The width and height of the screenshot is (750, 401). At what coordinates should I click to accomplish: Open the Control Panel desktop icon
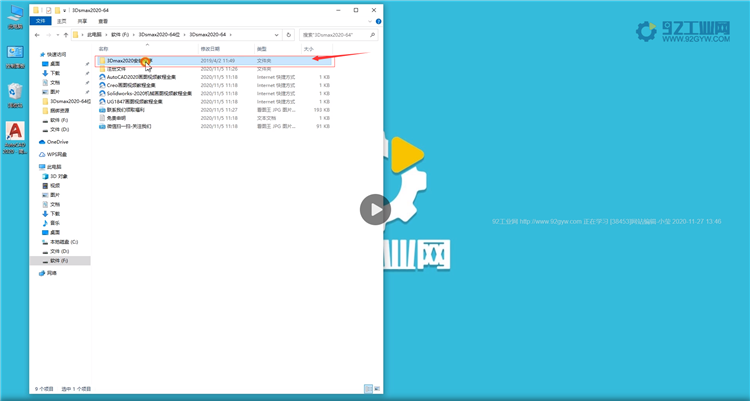pos(15,57)
